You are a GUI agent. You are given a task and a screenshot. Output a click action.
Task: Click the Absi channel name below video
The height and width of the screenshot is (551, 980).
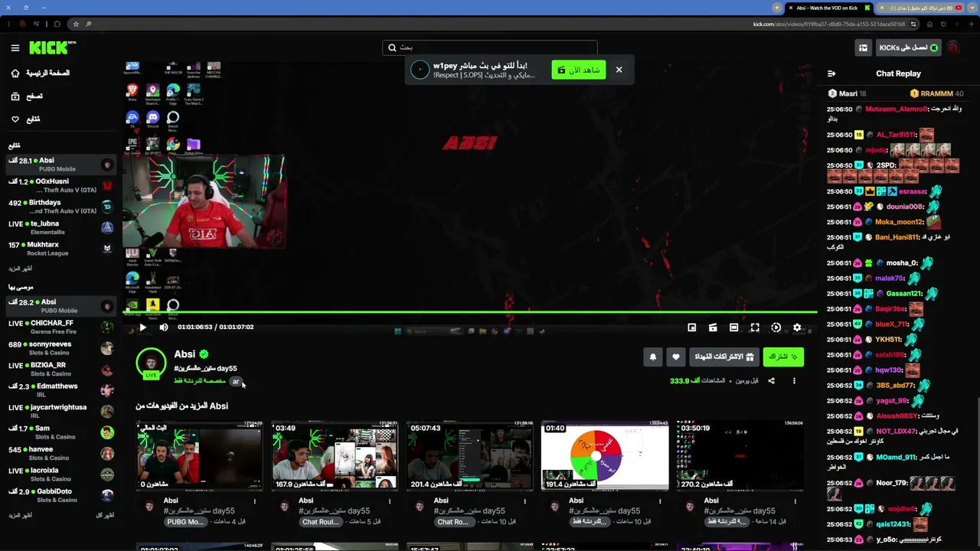185,354
